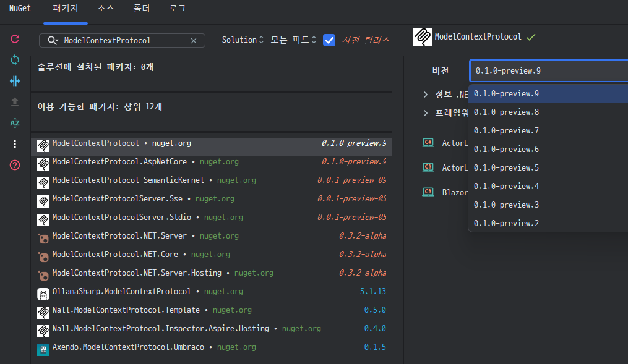Click the red refresh icon in sidebar
Image resolution: width=628 pixels, height=364 pixels.
[x=15, y=39]
